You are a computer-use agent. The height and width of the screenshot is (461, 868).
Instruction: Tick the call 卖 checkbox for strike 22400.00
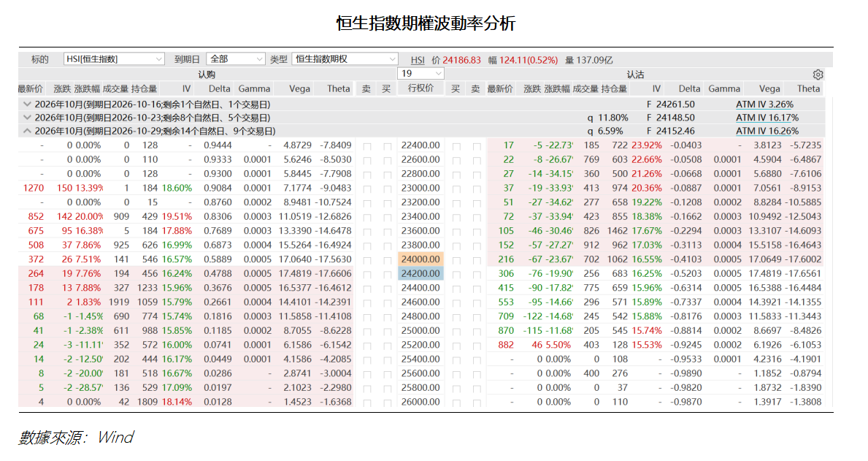[366, 146]
